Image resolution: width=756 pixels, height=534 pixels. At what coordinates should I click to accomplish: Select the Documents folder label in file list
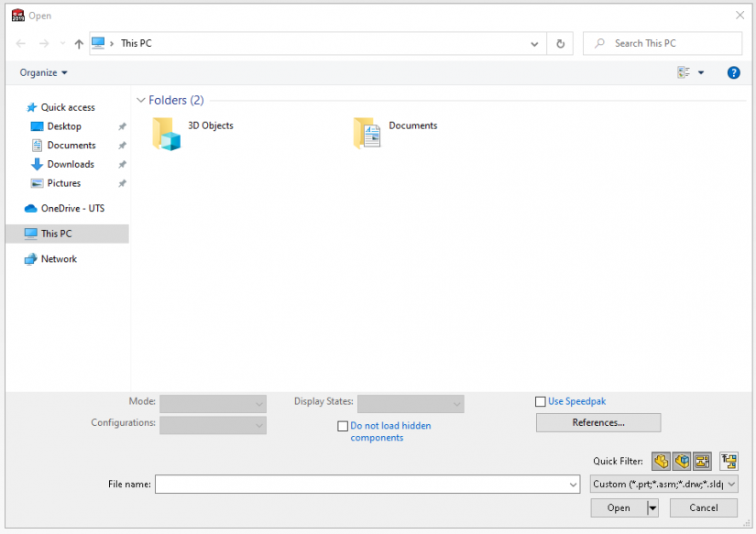point(413,125)
